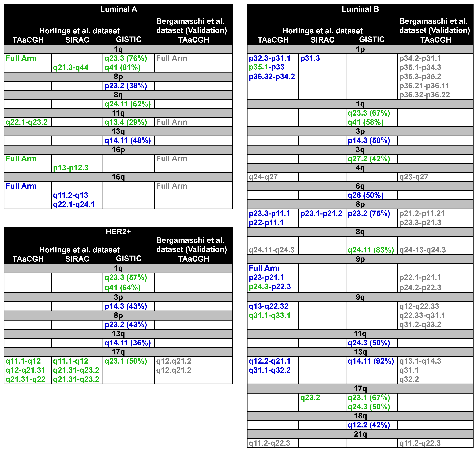Click the q24.11 (62%) cell
The image size is (476, 452).
click(127, 104)
